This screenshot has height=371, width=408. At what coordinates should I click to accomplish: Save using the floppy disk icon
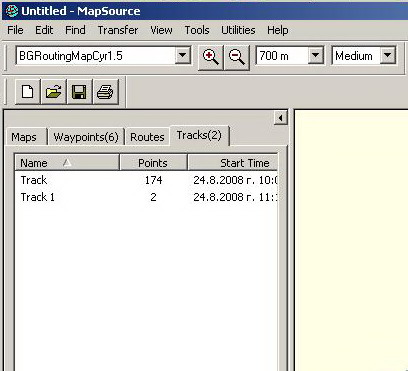79,92
